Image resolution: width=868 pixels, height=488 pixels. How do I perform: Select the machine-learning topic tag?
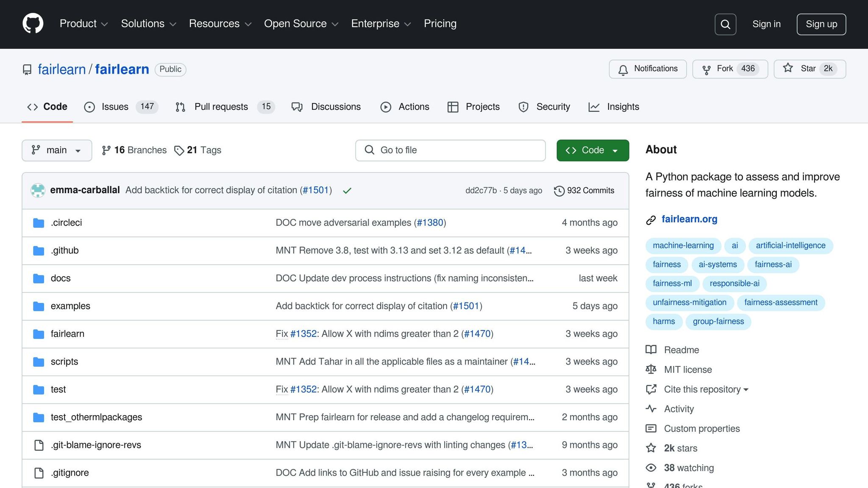coord(683,245)
